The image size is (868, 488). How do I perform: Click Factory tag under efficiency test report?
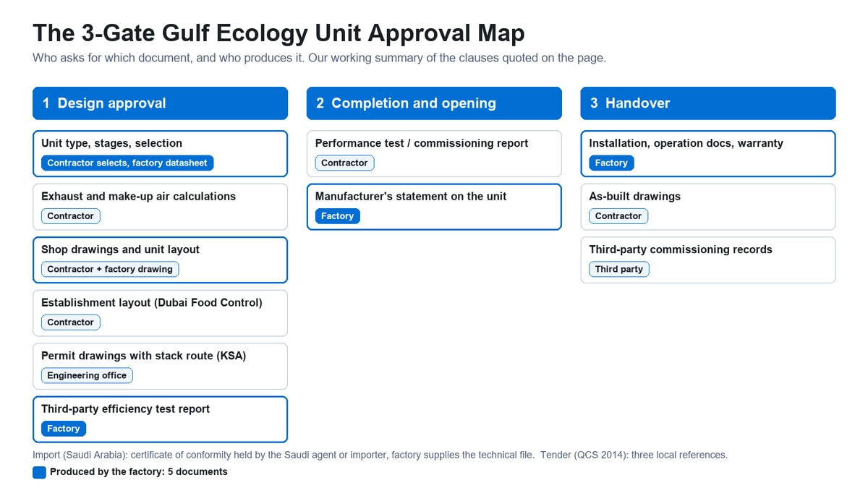tap(64, 429)
